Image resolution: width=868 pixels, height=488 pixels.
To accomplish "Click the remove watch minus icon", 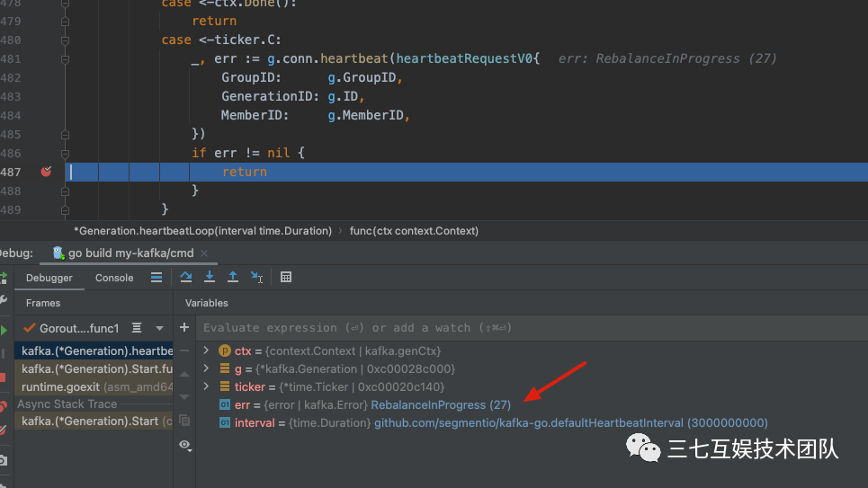I will click(x=184, y=350).
